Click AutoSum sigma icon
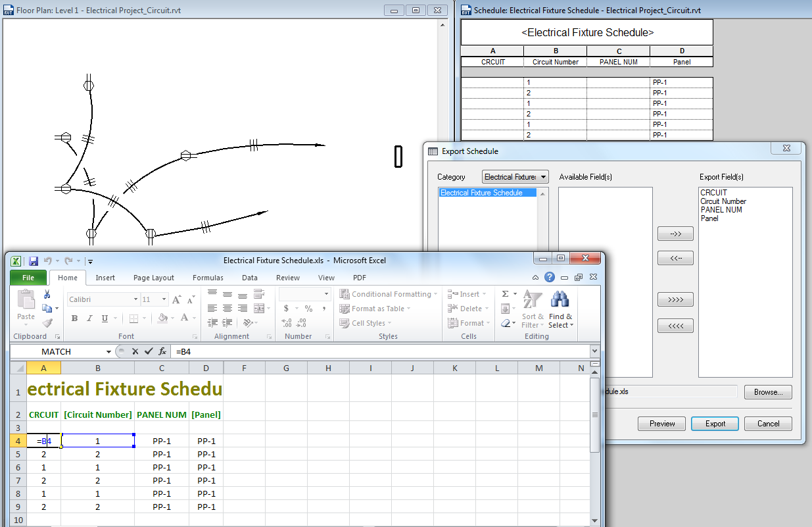The height and width of the screenshot is (527, 812). tap(505, 294)
